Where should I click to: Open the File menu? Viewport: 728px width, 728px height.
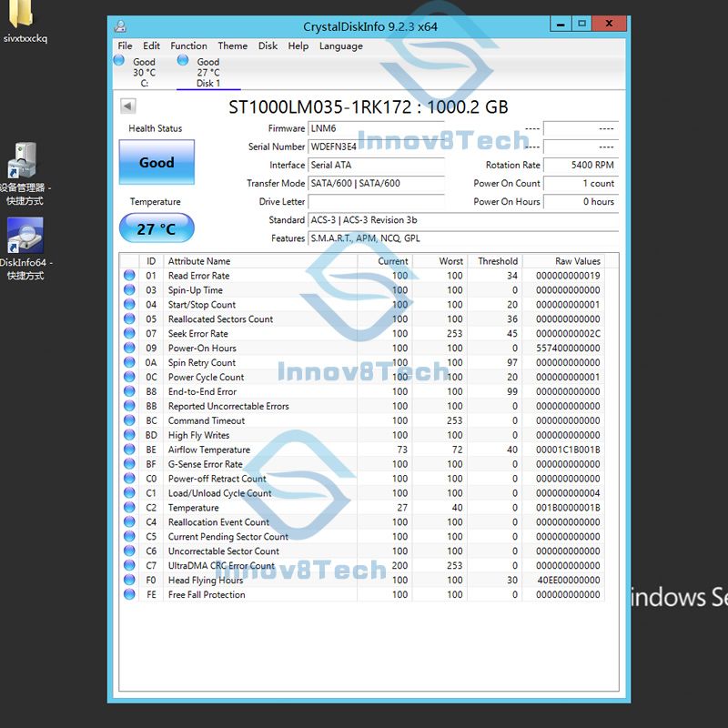(x=125, y=45)
